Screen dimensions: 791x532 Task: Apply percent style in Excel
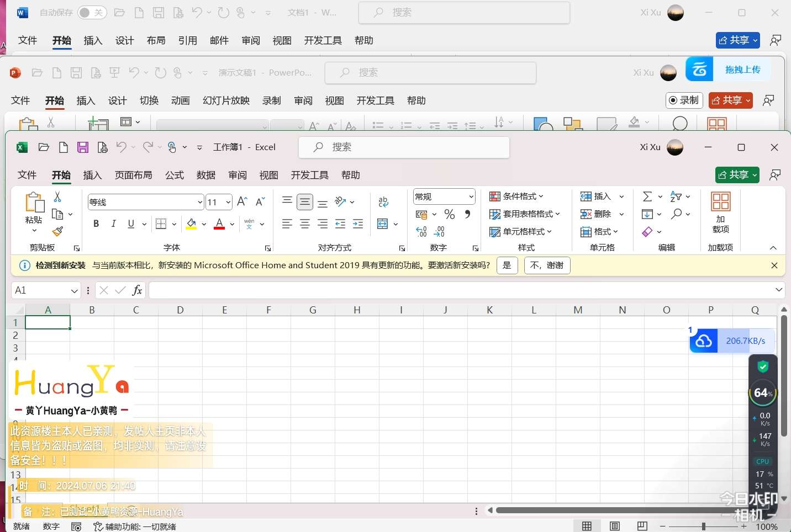coord(450,214)
